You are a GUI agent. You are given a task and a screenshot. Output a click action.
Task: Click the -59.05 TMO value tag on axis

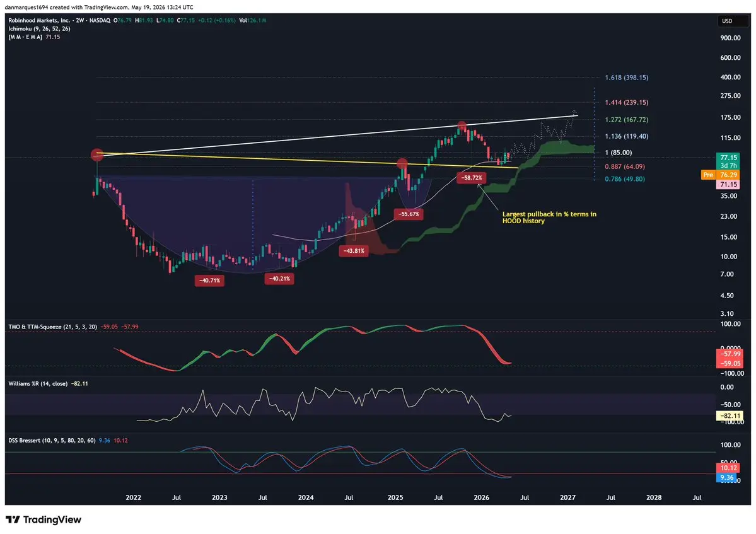coord(730,363)
